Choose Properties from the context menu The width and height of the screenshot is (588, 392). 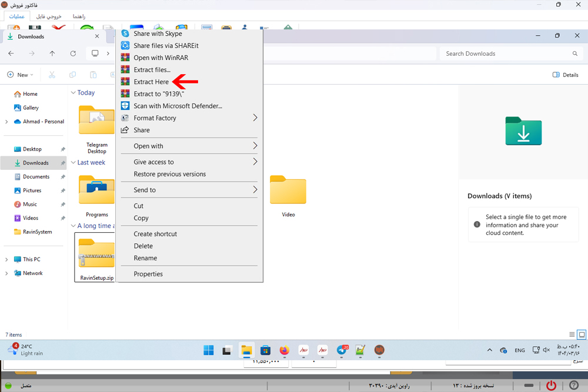point(148,274)
